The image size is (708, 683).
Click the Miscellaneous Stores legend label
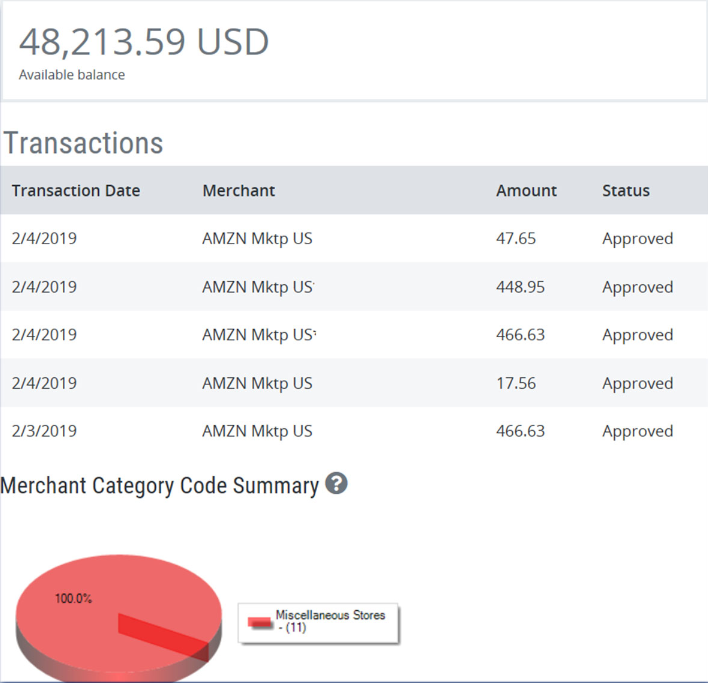pyautogui.click(x=330, y=621)
